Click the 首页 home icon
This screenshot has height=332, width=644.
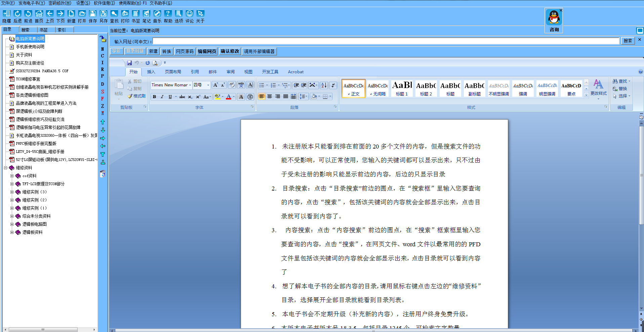39,13
